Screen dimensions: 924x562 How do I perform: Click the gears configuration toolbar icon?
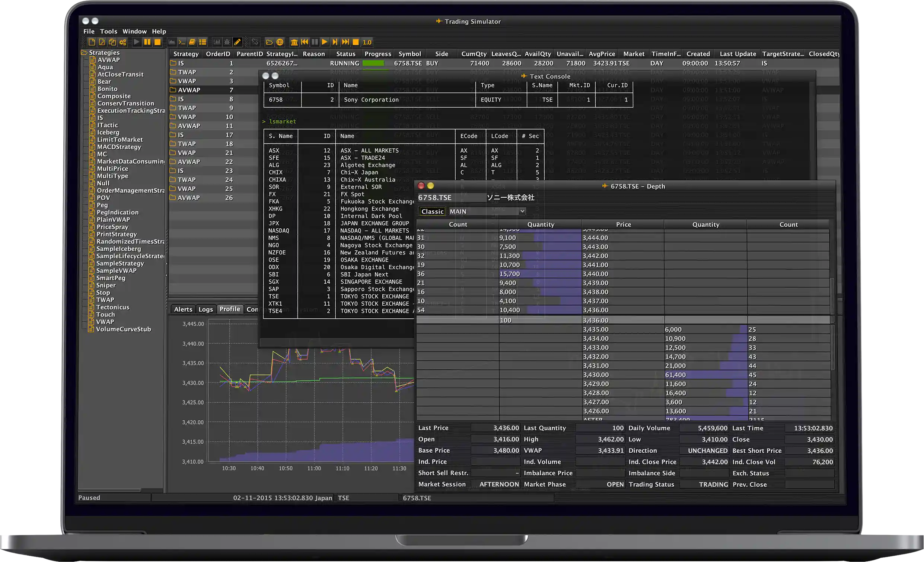(x=122, y=42)
